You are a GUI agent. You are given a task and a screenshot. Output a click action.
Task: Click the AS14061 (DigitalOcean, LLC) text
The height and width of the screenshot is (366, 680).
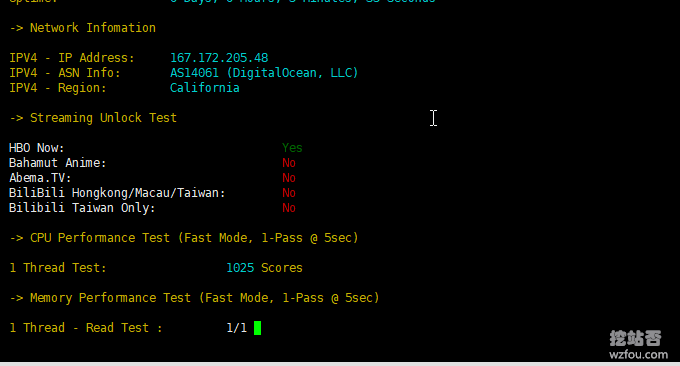(x=264, y=73)
